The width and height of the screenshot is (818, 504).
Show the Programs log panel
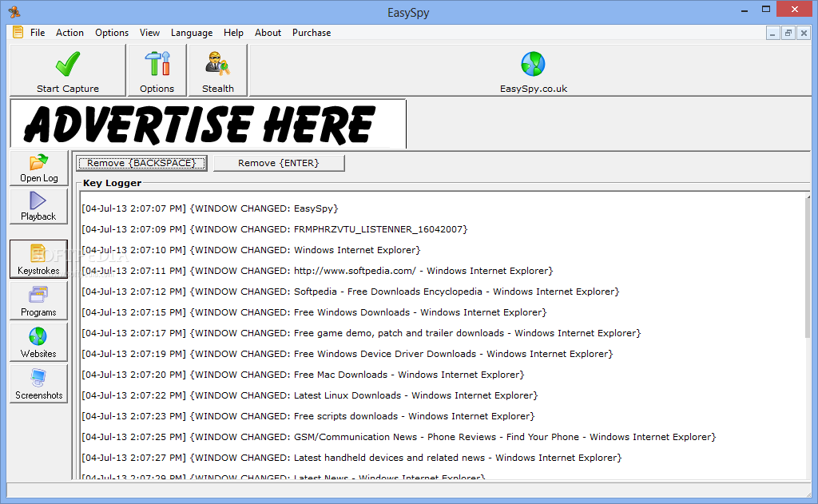tap(38, 300)
